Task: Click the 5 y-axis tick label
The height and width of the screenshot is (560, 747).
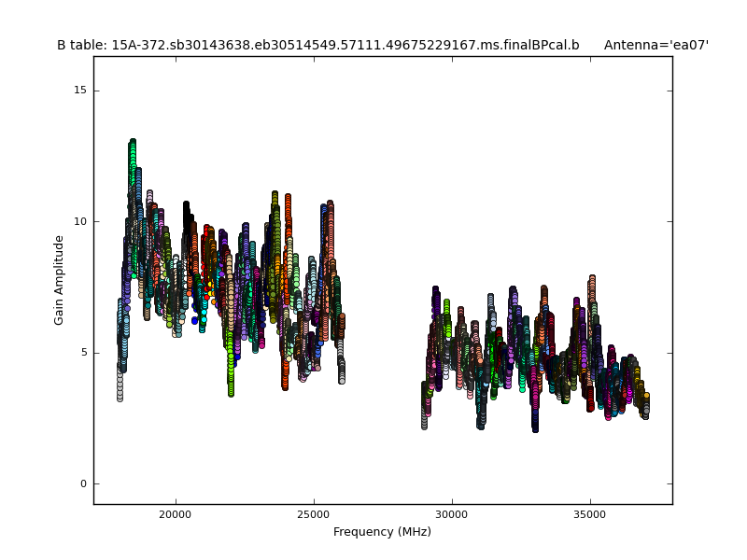Action: [x=83, y=353]
